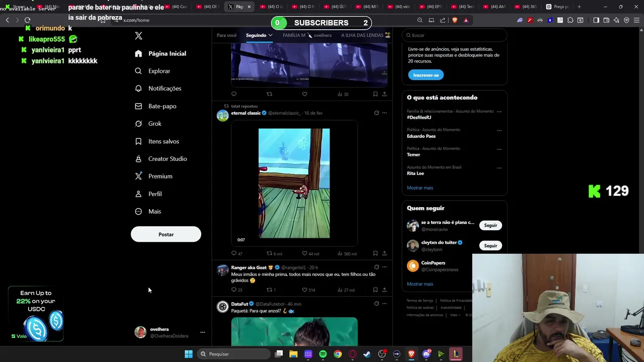
Task: Open Creator Studio
Action: (161, 159)
